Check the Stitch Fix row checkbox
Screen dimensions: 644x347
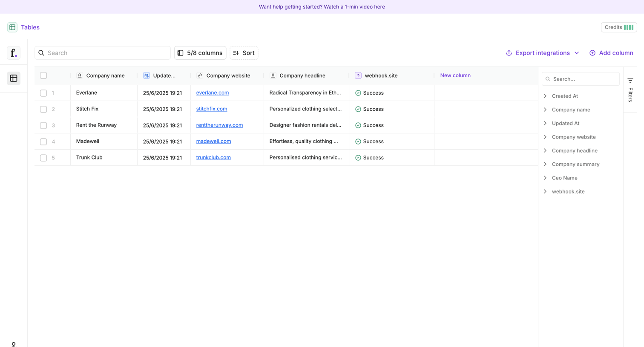[43, 109]
